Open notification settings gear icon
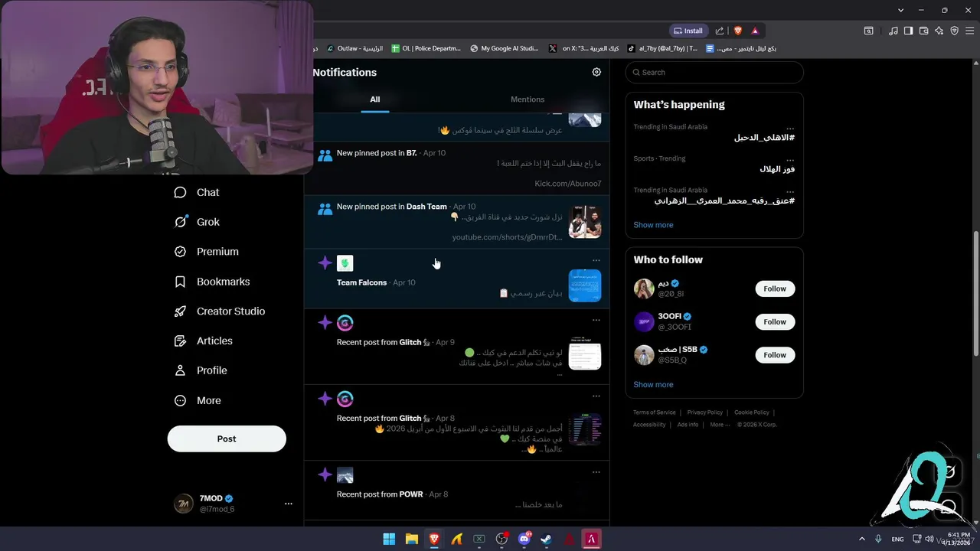Image resolution: width=980 pixels, height=551 pixels. (596, 72)
